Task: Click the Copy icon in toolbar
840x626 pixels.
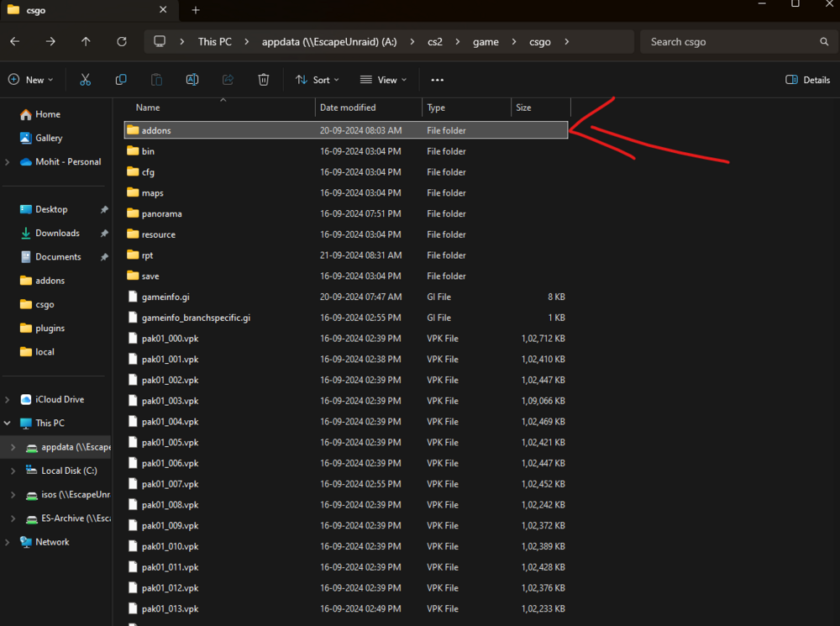Action: pyautogui.click(x=121, y=80)
